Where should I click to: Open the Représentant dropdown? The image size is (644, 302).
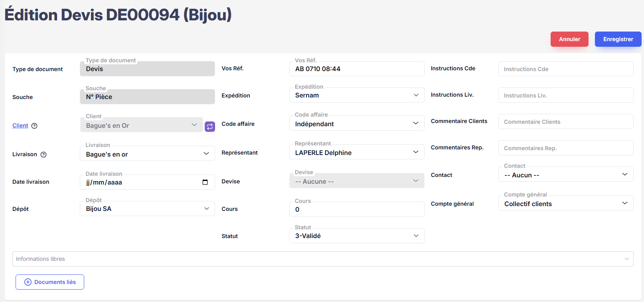coord(356,153)
